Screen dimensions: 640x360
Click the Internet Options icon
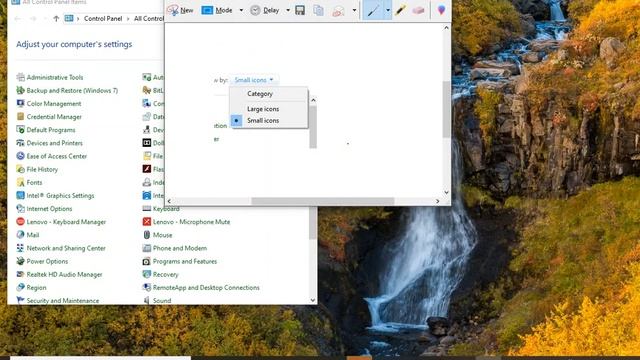point(20,209)
